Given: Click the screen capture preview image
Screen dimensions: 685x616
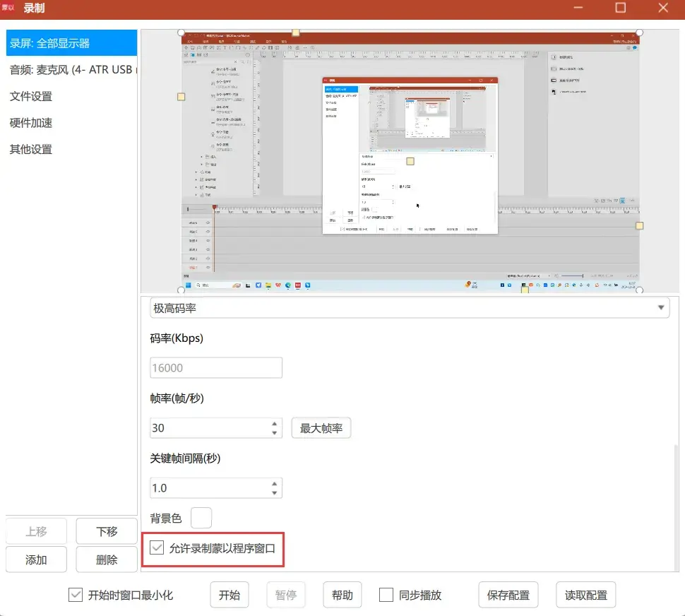Looking at the screenshot, I should click(x=410, y=161).
